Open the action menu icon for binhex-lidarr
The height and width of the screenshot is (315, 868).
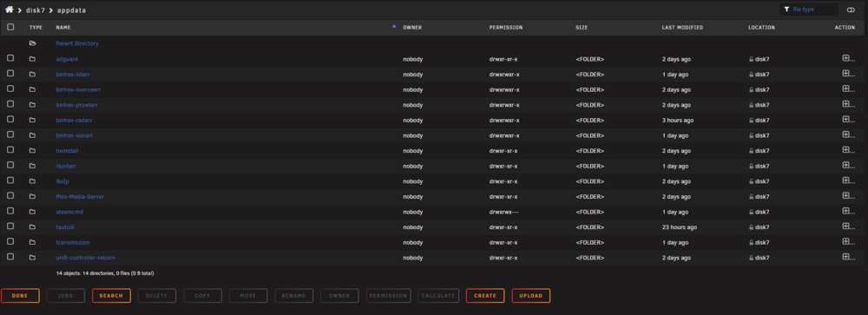click(x=845, y=74)
